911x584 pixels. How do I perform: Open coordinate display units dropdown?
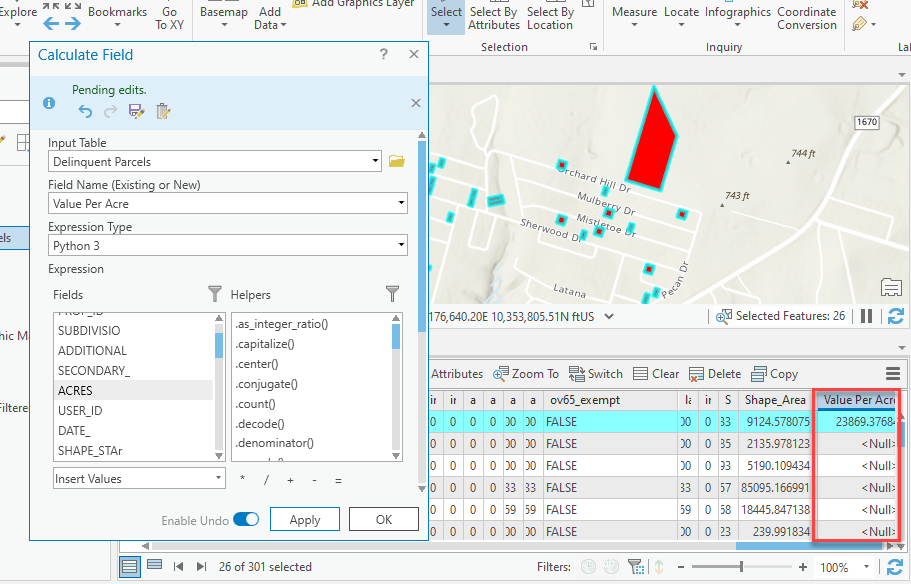(609, 317)
